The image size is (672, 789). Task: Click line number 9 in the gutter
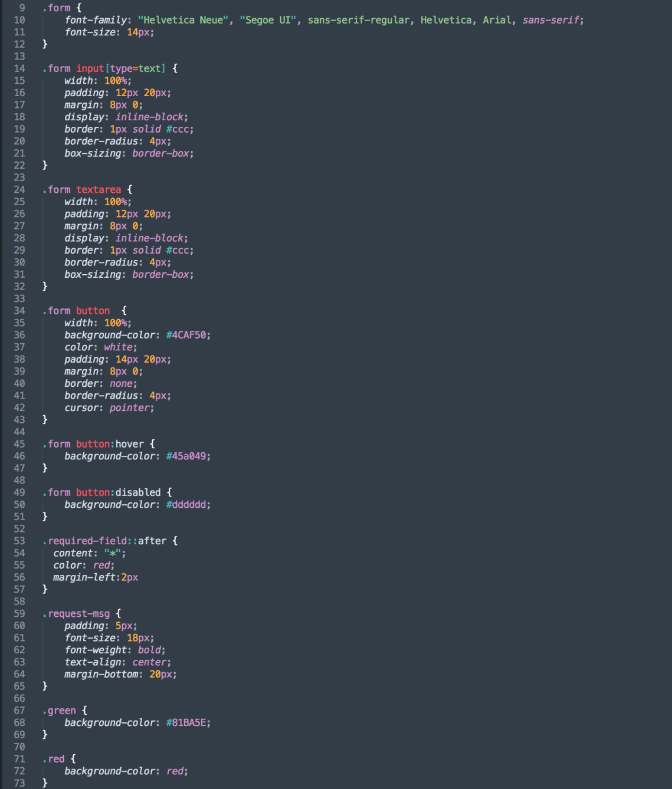(22, 8)
